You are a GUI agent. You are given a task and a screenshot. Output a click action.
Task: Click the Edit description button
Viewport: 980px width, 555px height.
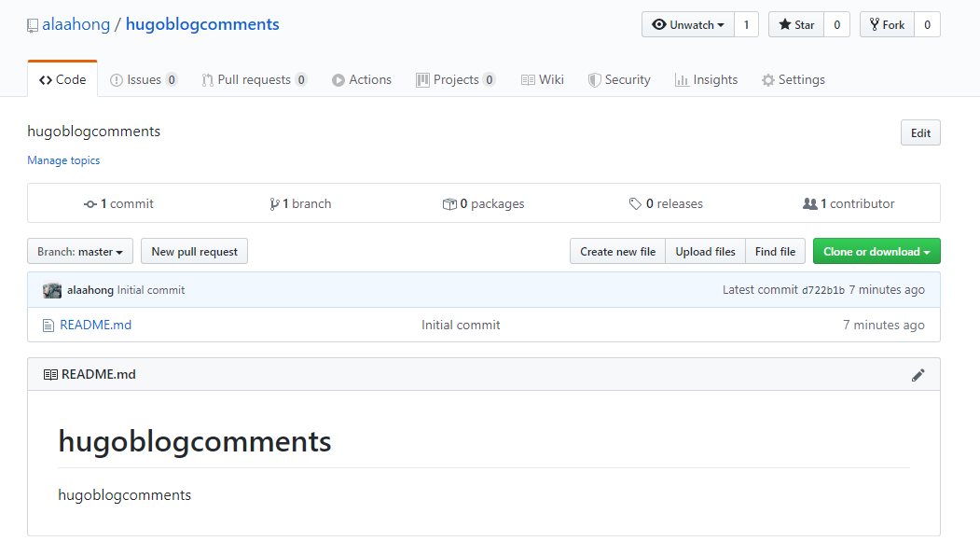[x=920, y=132]
